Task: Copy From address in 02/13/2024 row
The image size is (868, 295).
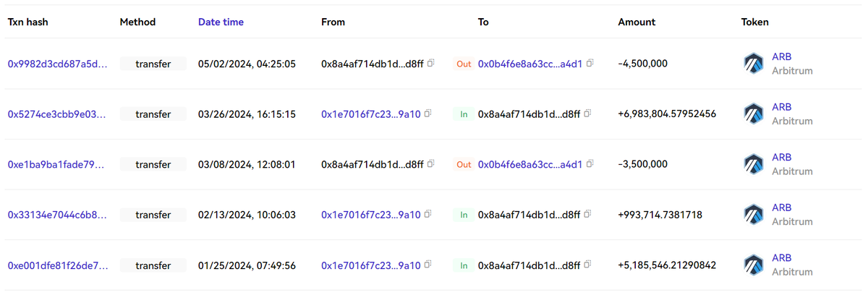Action: pos(427,215)
